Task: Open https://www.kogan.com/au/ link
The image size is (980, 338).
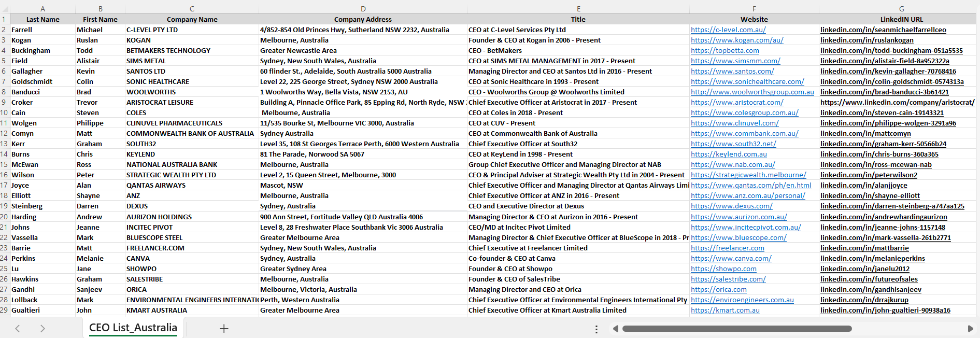Action: pyautogui.click(x=737, y=40)
